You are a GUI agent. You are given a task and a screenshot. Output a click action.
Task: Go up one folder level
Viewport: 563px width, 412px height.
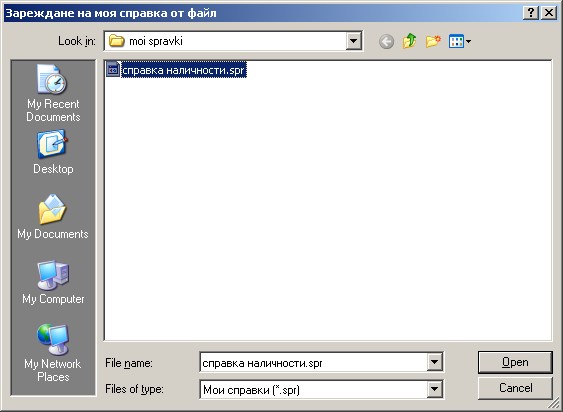pos(409,41)
